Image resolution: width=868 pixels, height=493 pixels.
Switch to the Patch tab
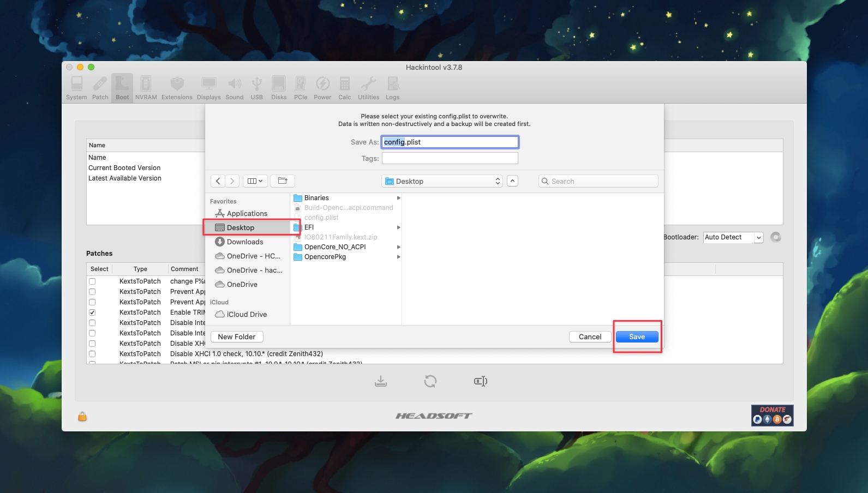tap(100, 88)
